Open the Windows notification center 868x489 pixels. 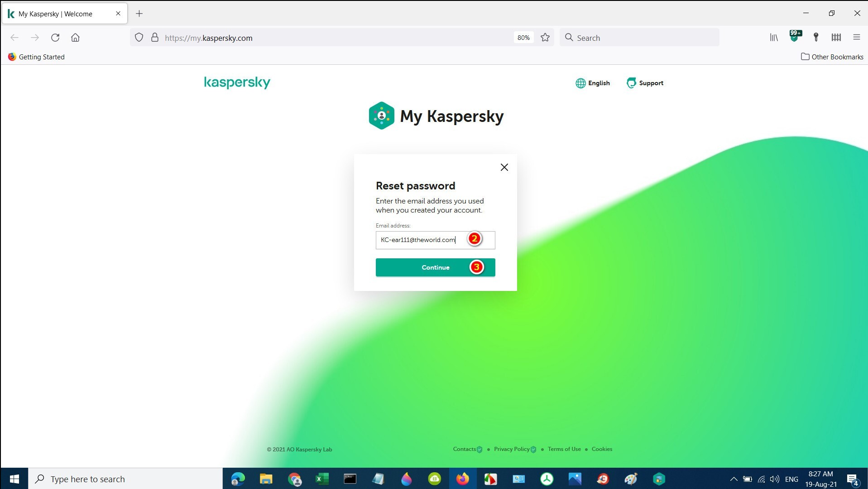(853, 479)
